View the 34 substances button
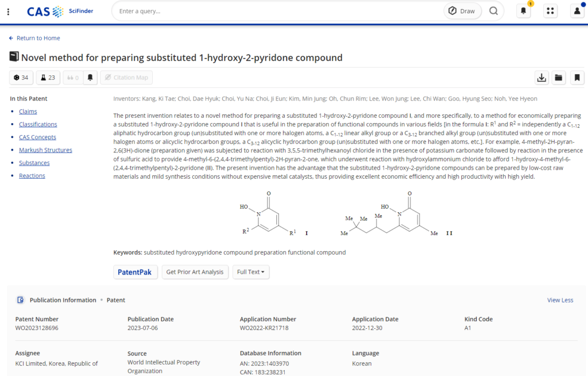Image resolution: width=588 pixels, height=376 pixels. (21, 78)
